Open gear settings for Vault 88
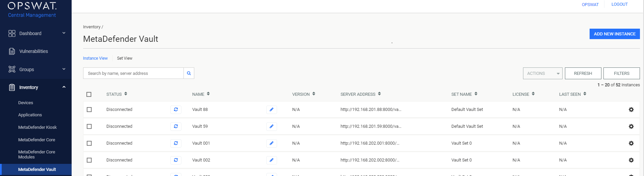The height and width of the screenshot is (176, 644). [631, 110]
